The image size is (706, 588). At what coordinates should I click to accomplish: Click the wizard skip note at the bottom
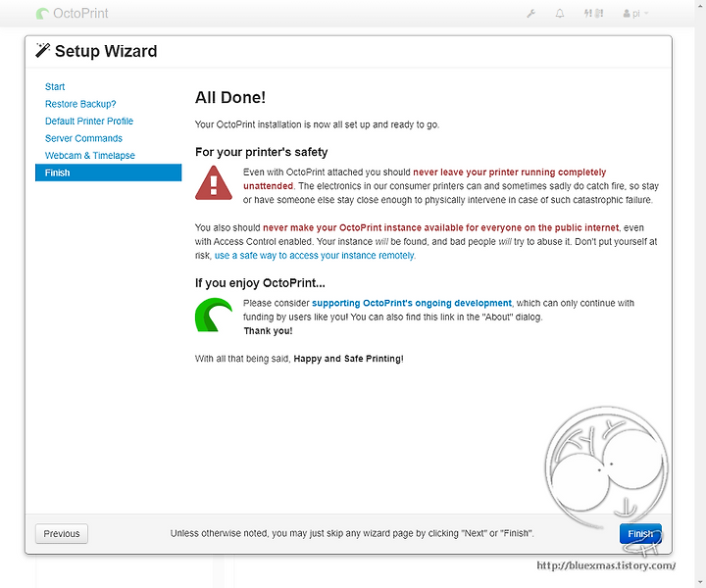[352, 533]
